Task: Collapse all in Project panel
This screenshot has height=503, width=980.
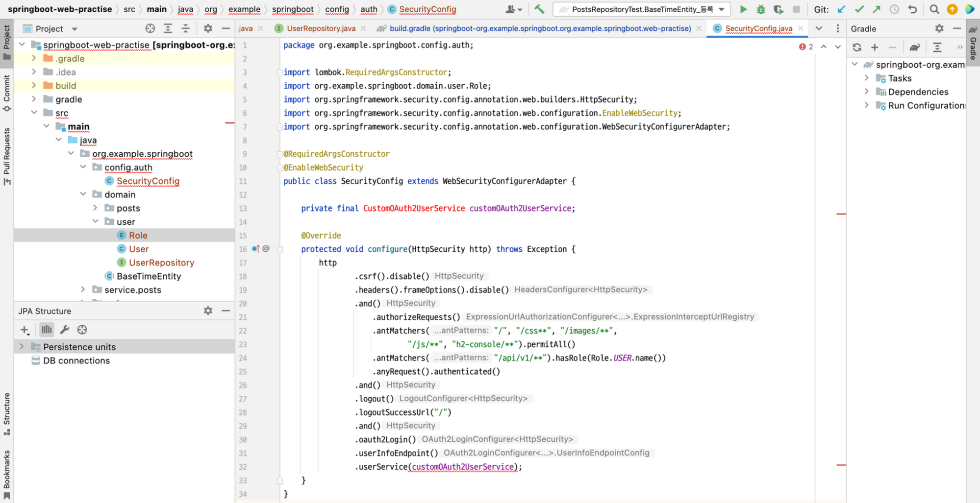Action: click(185, 28)
